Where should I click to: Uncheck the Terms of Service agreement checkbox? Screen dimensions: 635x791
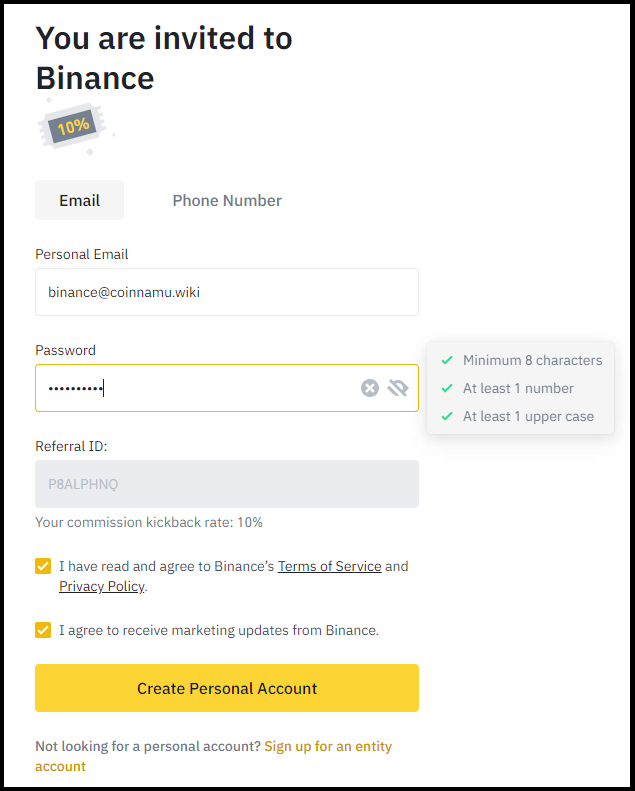(x=43, y=566)
